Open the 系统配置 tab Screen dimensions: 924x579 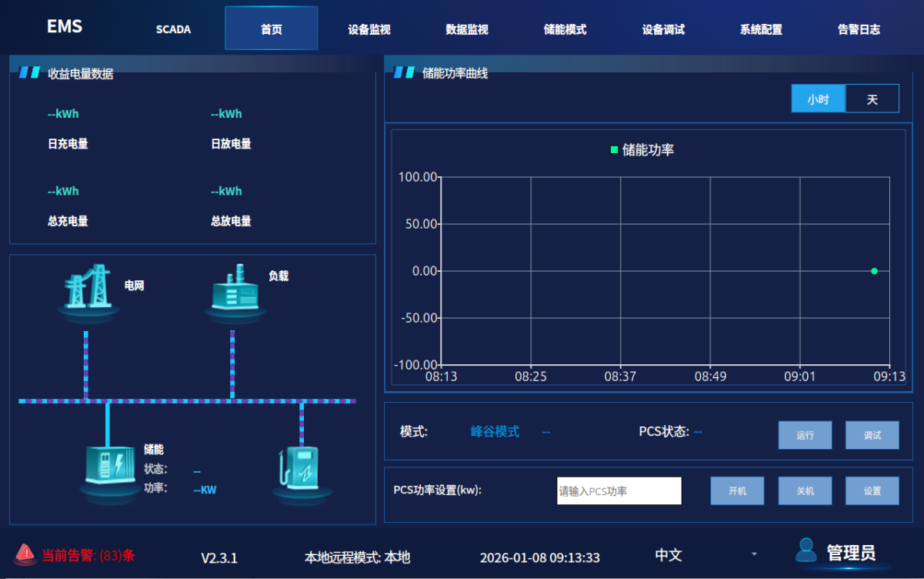pos(761,29)
